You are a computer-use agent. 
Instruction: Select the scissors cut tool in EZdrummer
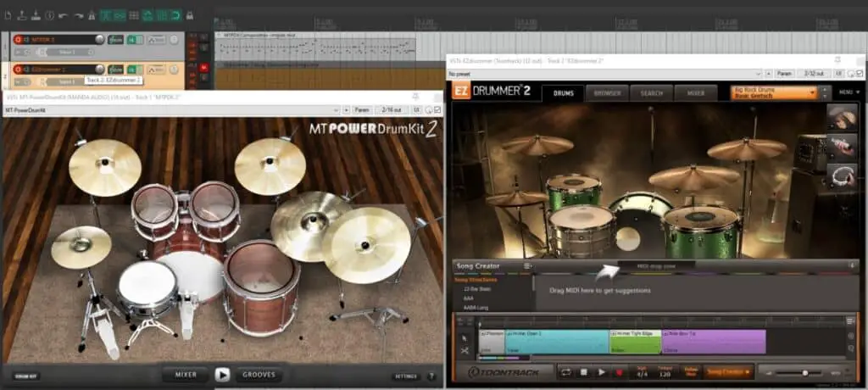[x=465, y=351]
